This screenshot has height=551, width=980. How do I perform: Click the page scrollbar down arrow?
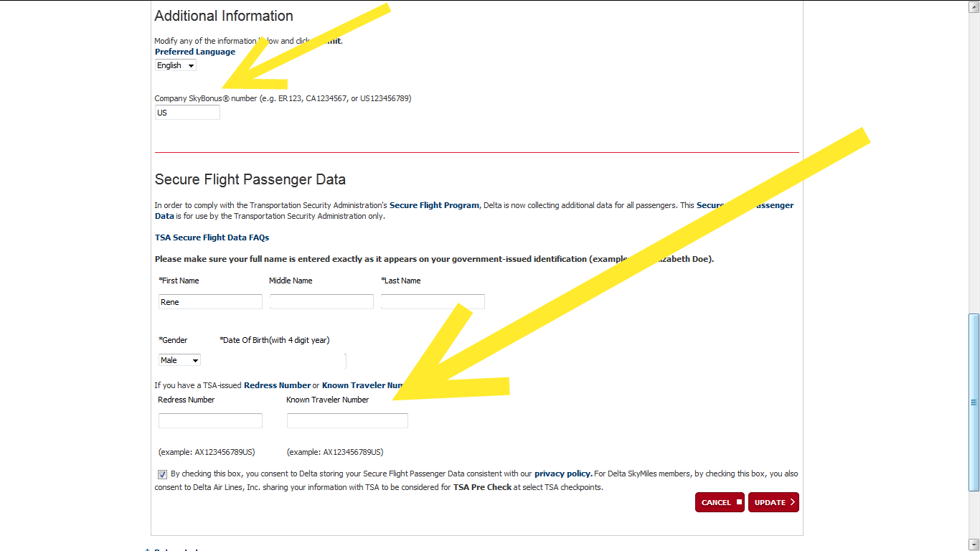(974, 545)
